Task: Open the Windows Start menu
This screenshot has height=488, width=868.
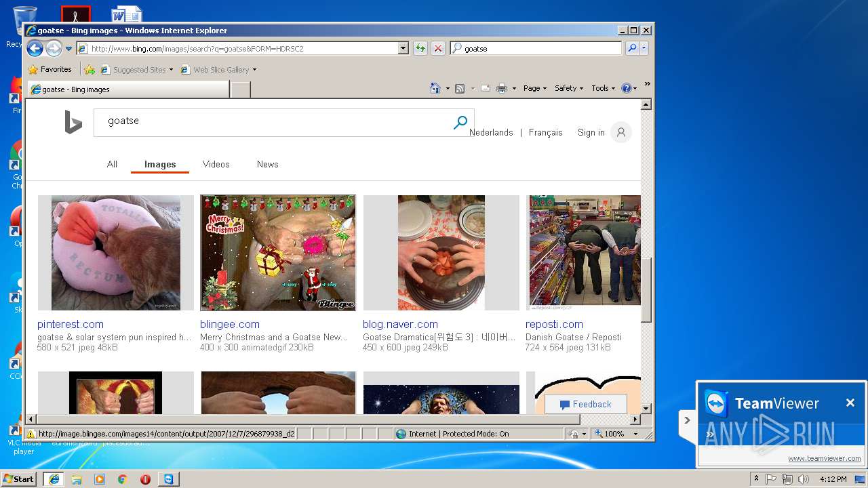Action: click(x=18, y=479)
